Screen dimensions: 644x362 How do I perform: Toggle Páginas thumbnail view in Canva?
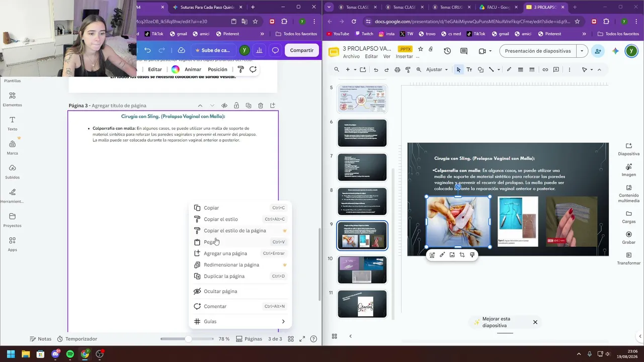(249, 339)
